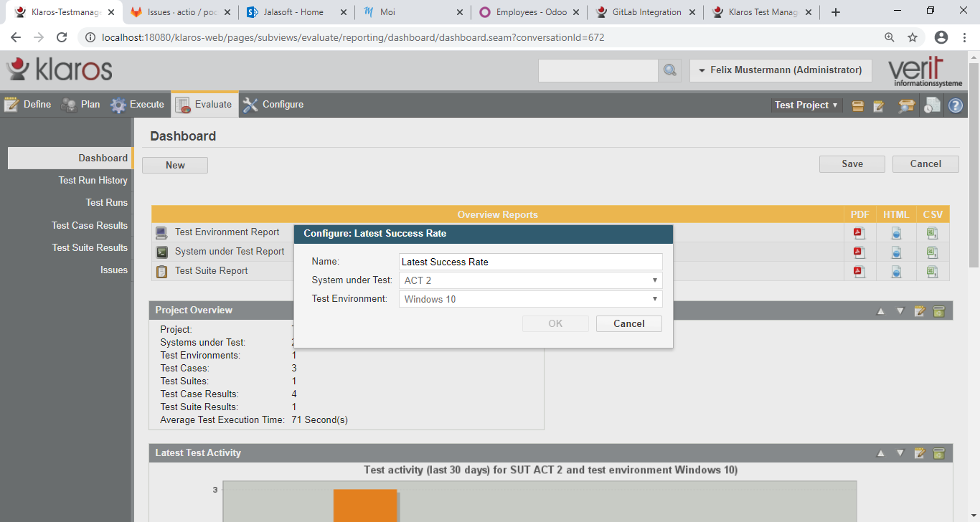
Task: Open HTML version of System under Test Report
Action: coord(896,252)
